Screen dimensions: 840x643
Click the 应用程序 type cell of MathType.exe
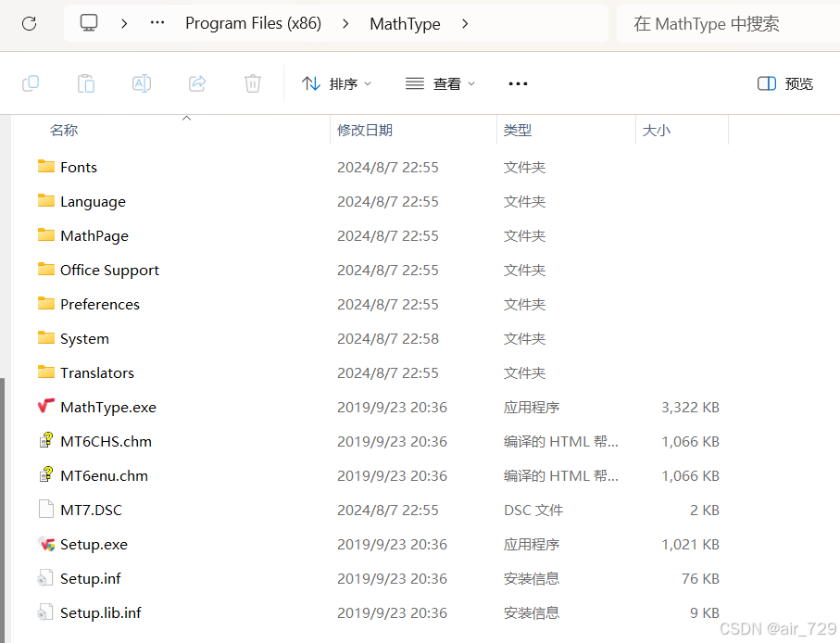tap(532, 408)
